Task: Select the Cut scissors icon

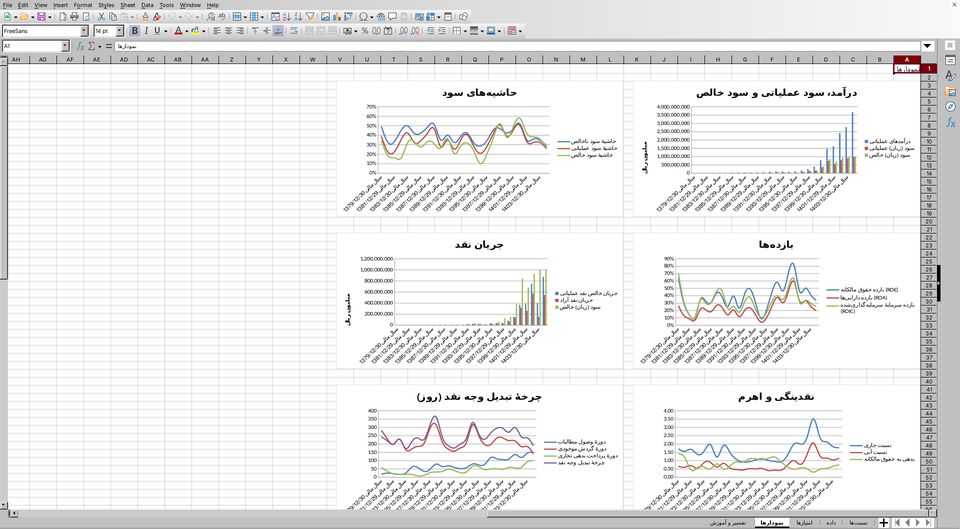Action: (101, 17)
